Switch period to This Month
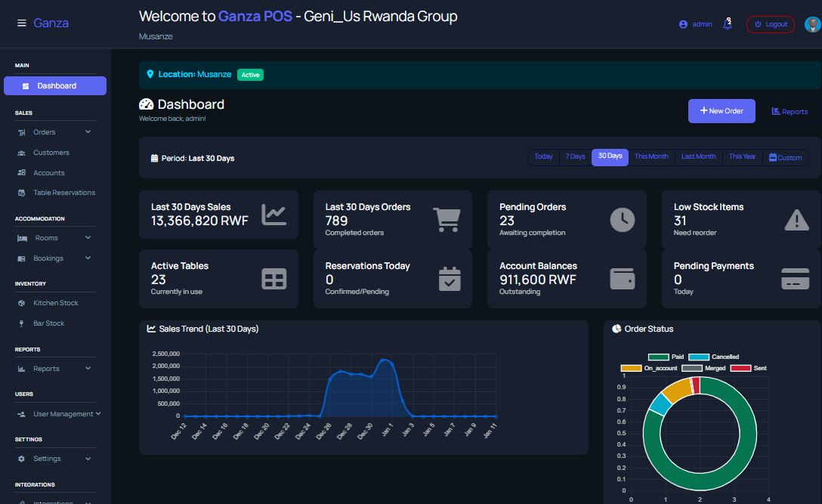Screen dimensions: 822x504 (x=651, y=156)
